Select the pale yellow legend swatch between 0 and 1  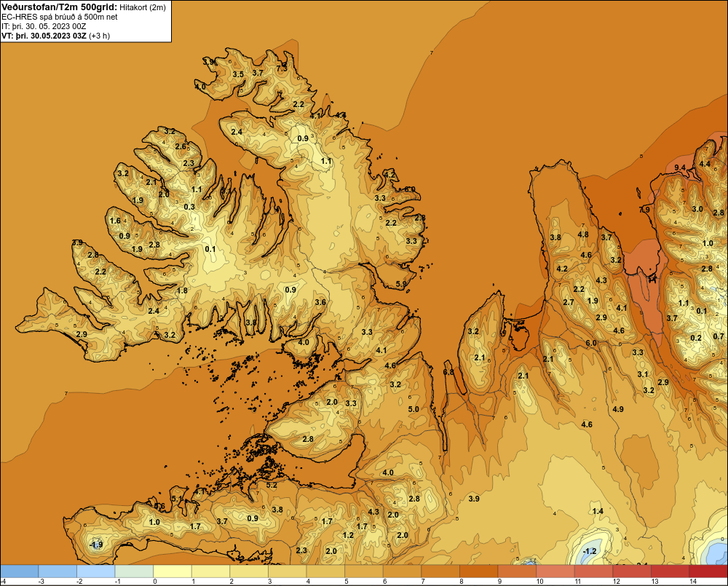[173, 571]
